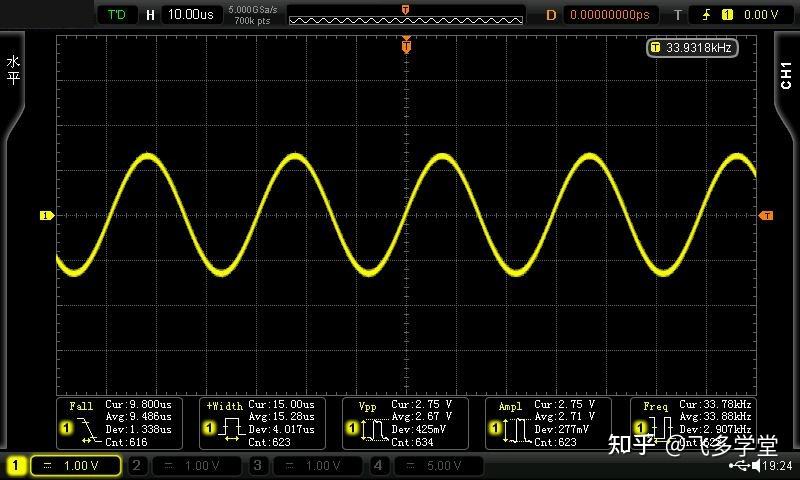Viewport: 800px width, 480px height.
Task: Click the channel 1 ground level marker
Action: coord(45,215)
